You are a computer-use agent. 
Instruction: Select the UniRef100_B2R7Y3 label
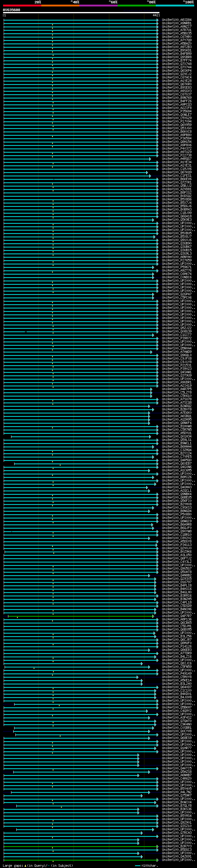tap(176, 846)
